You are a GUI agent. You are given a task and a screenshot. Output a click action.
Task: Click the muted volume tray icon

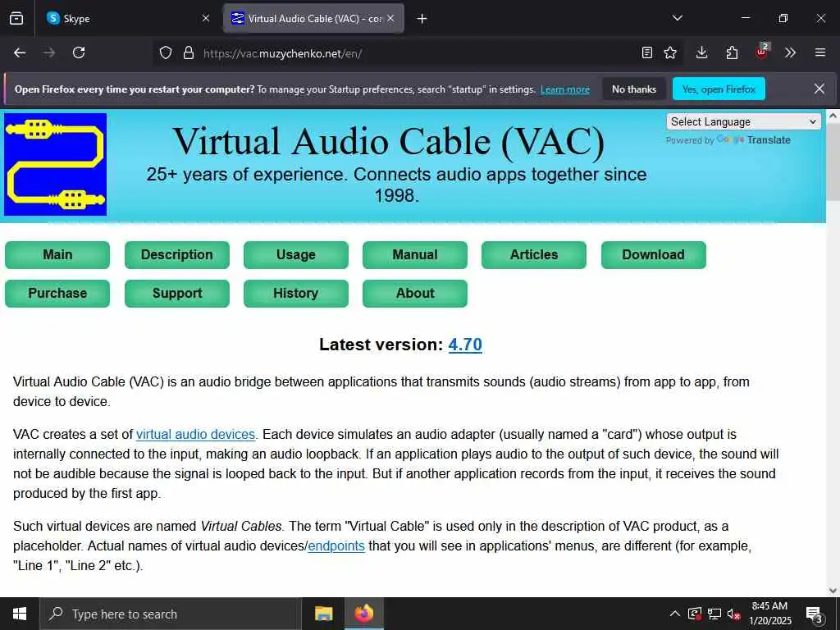click(x=734, y=614)
